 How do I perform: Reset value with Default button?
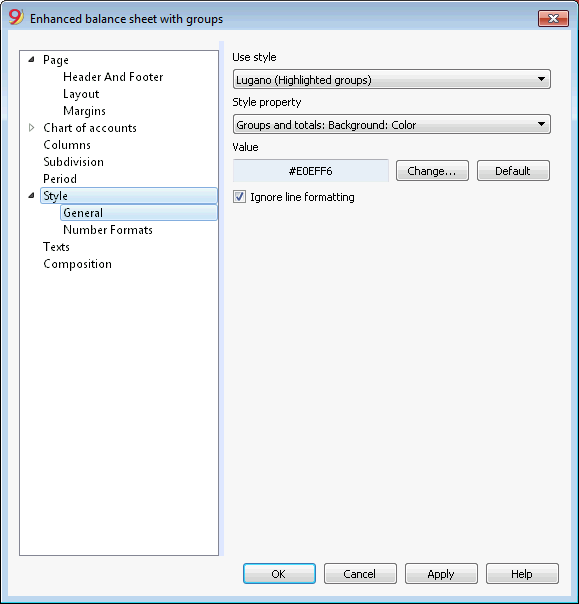(513, 171)
